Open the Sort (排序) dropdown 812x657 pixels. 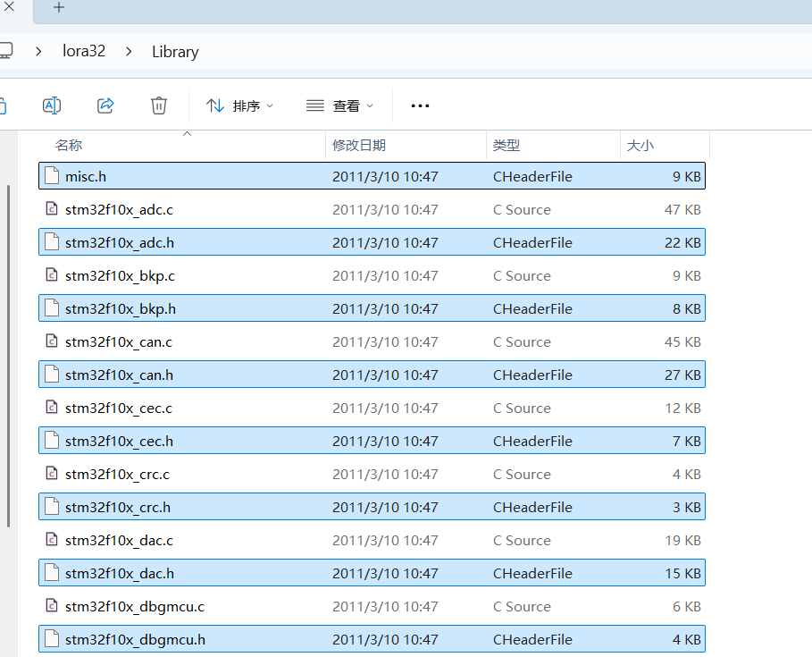(239, 105)
